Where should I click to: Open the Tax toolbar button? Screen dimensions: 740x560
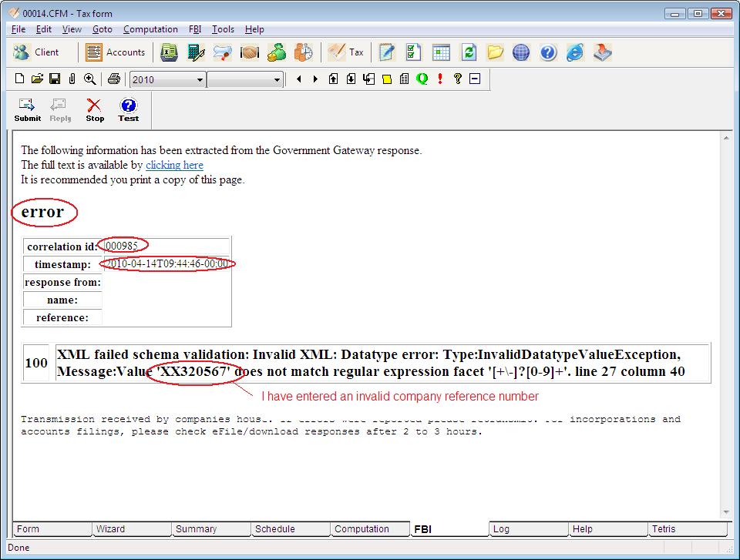tap(346, 52)
